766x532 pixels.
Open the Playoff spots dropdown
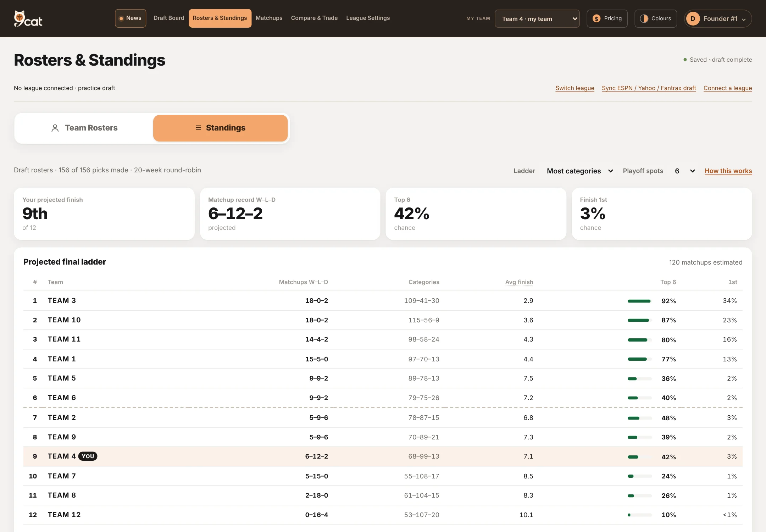click(684, 171)
